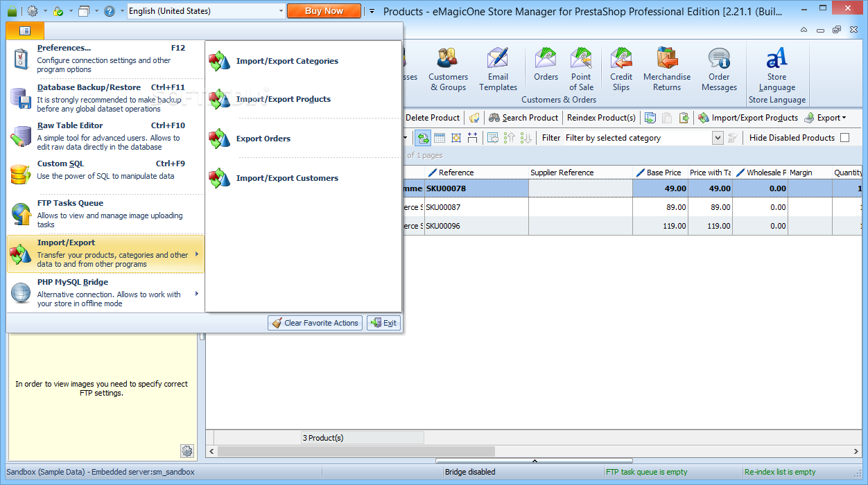The width and height of the screenshot is (868, 485).
Task: Click the clear filter funnel icon
Action: (x=732, y=138)
